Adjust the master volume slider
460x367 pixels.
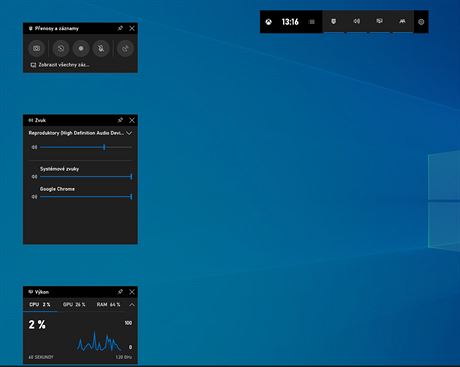[x=86, y=147]
